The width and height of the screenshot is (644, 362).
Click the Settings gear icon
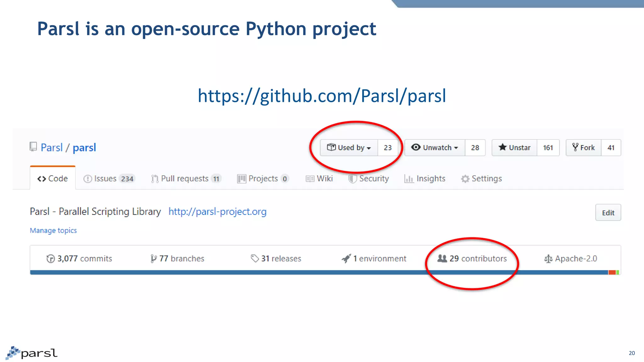click(x=465, y=179)
